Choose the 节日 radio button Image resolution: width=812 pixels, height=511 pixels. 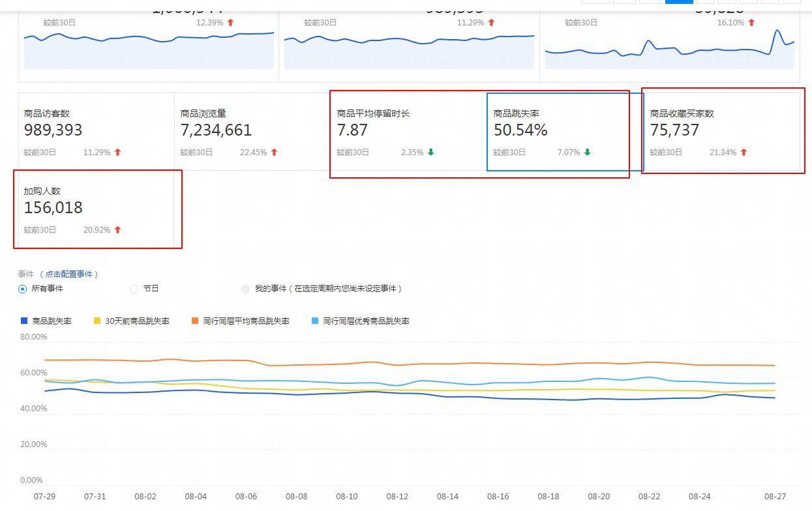tap(134, 289)
